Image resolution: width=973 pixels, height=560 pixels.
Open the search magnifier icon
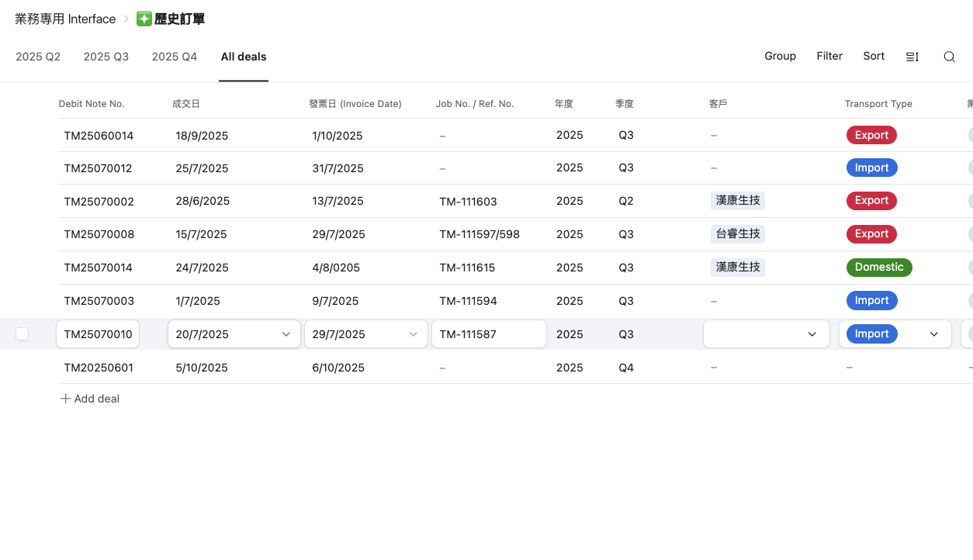[x=949, y=57]
